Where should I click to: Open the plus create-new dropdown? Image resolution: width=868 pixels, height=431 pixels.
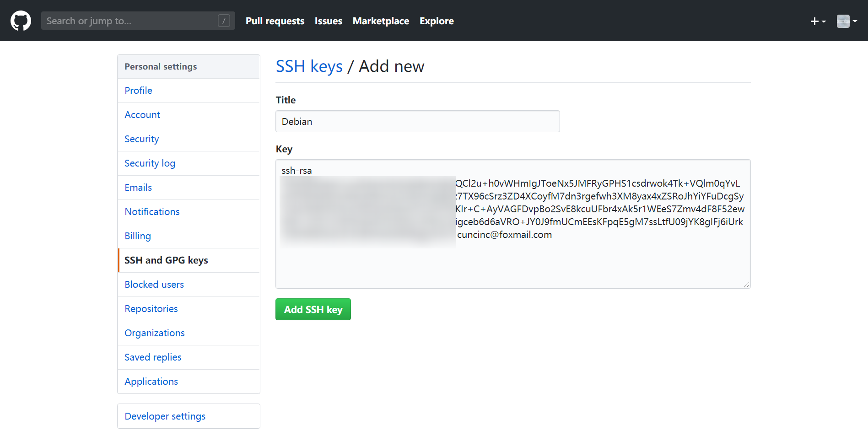(x=818, y=21)
